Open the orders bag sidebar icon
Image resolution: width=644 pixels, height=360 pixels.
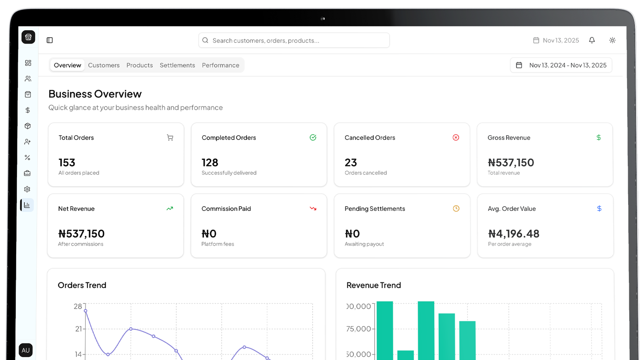[28, 94]
